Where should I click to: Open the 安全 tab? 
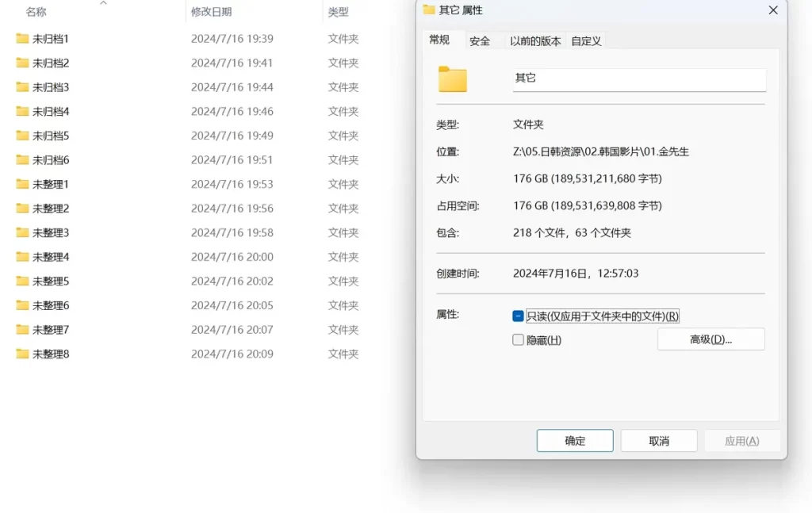click(480, 41)
